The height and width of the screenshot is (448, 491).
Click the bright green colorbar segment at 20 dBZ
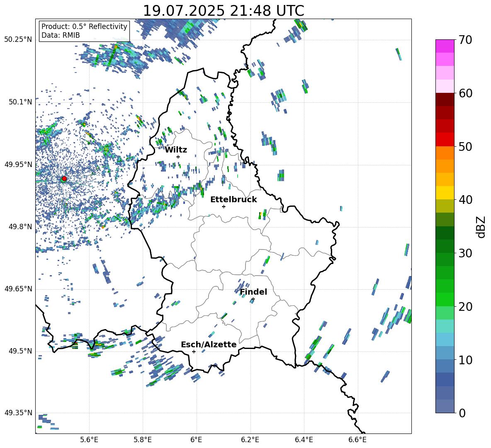[445, 299]
